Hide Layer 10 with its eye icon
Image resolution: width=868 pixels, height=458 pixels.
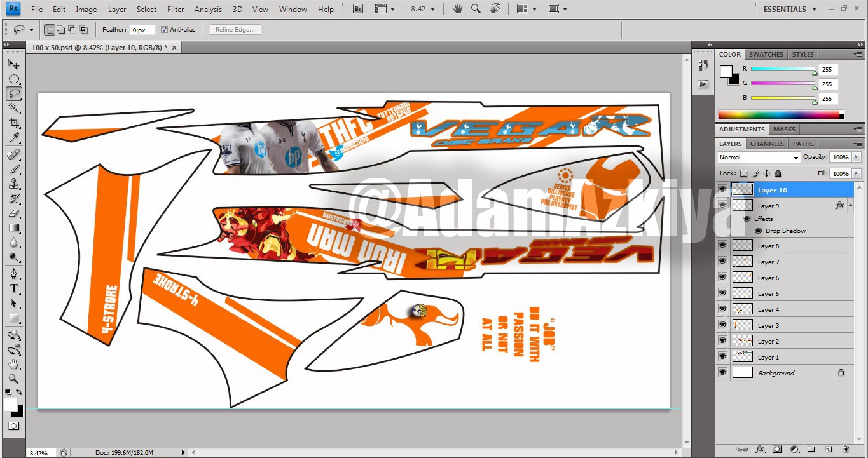coord(722,189)
